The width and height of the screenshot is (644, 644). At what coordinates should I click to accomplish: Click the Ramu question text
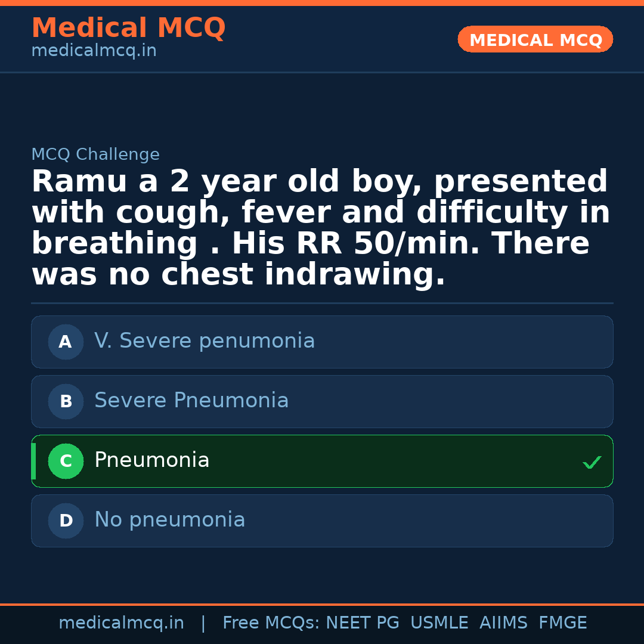[321, 228]
